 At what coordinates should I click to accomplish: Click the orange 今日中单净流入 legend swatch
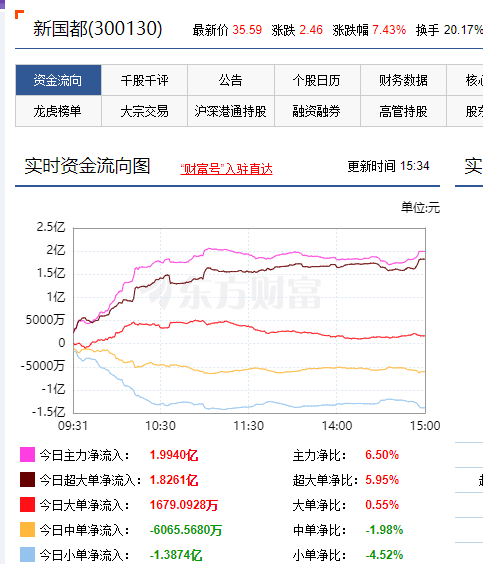[27, 529]
